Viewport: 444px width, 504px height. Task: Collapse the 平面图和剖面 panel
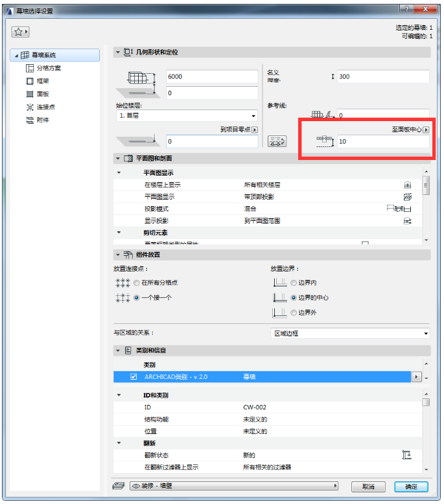point(118,159)
